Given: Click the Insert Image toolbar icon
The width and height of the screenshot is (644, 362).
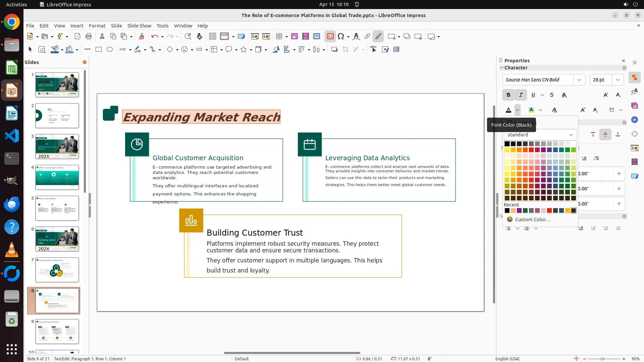Looking at the screenshot, I should pyautogui.click(x=294, y=37).
